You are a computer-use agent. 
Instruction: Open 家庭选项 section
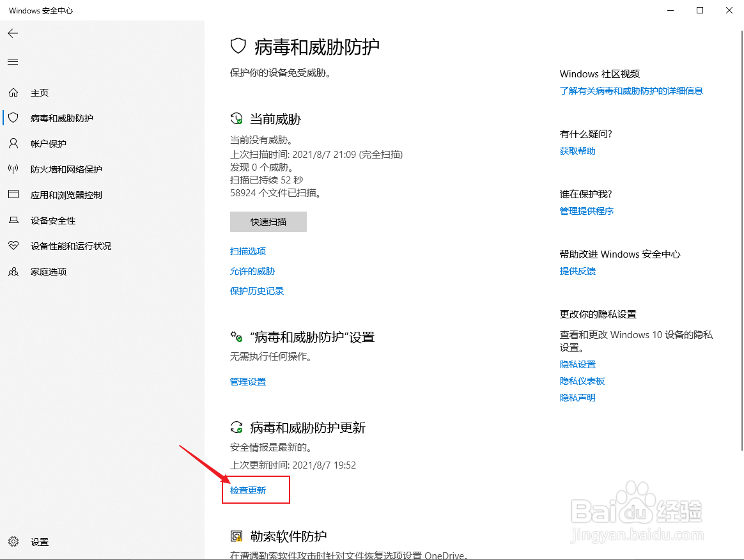(49, 272)
